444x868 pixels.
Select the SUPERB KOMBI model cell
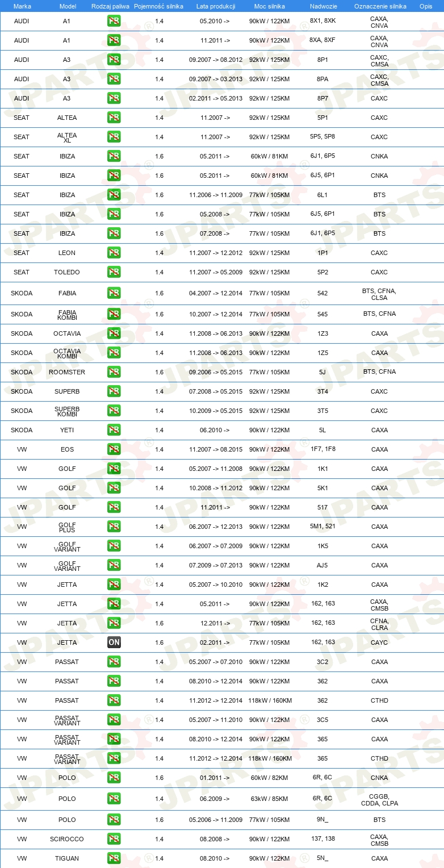point(67,411)
